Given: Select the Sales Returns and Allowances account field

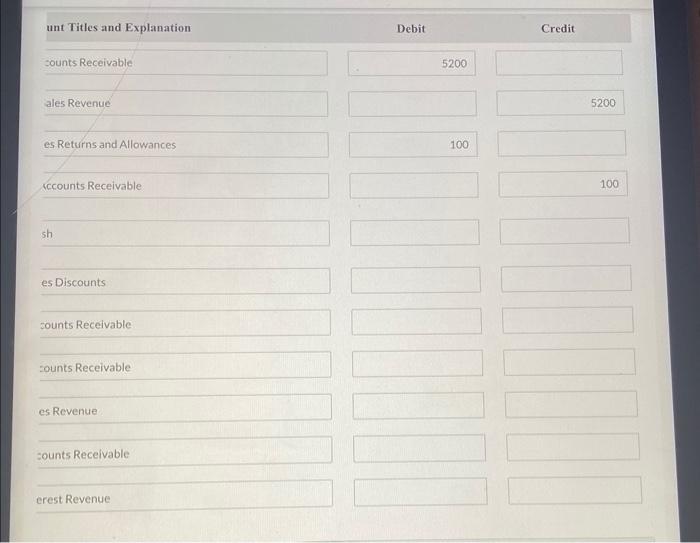Looking at the screenshot, I should click(x=186, y=145).
